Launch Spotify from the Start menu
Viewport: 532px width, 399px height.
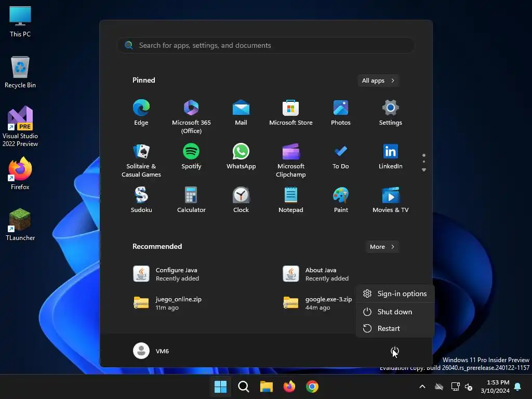pyautogui.click(x=191, y=156)
